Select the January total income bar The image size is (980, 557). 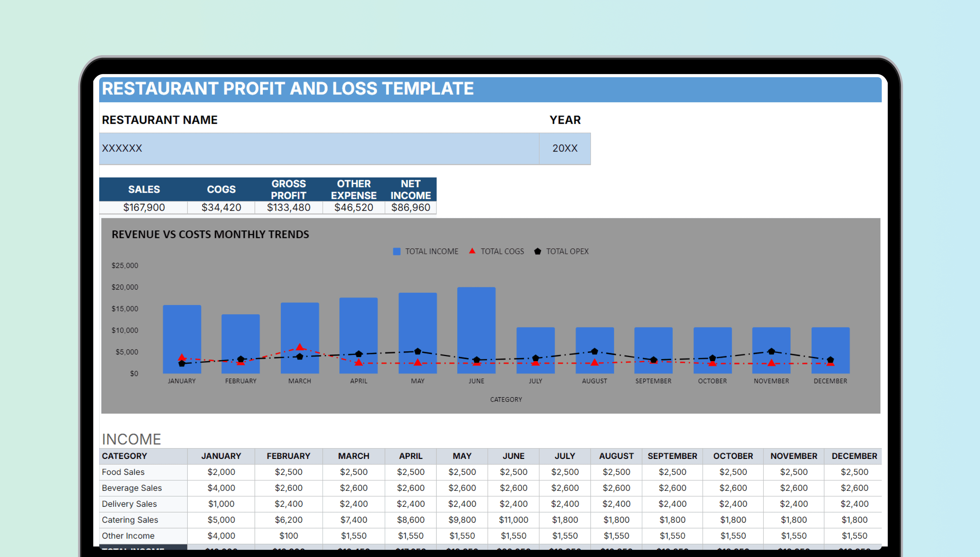[x=182, y=339]
